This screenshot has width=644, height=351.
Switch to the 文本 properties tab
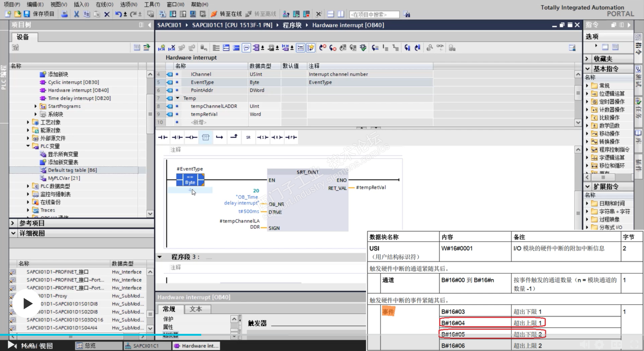click(196, 309)
